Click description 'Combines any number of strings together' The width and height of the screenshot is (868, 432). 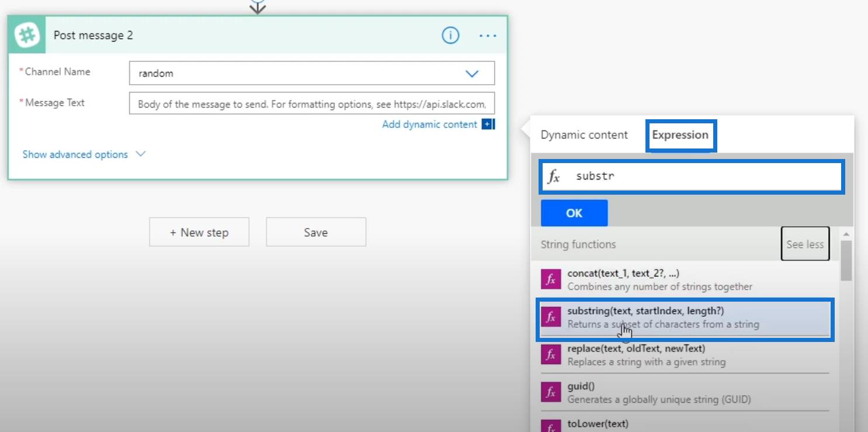pyautogui.click(x=660, y=286)
